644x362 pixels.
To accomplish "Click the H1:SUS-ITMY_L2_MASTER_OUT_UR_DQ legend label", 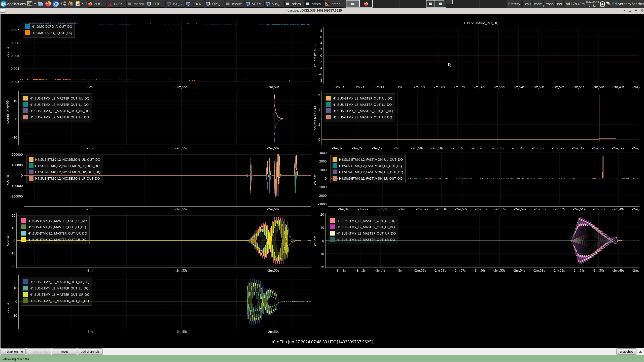I will click(366, 233).
